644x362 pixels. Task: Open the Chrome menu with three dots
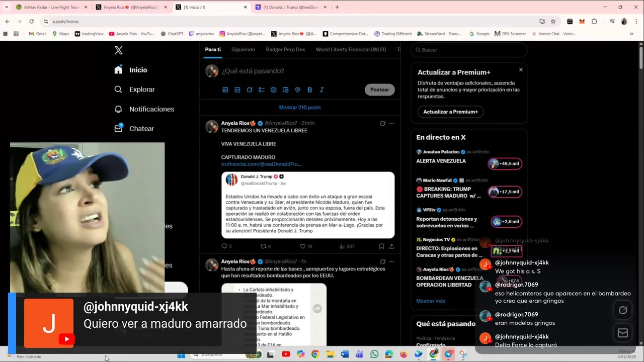point(635,22)
